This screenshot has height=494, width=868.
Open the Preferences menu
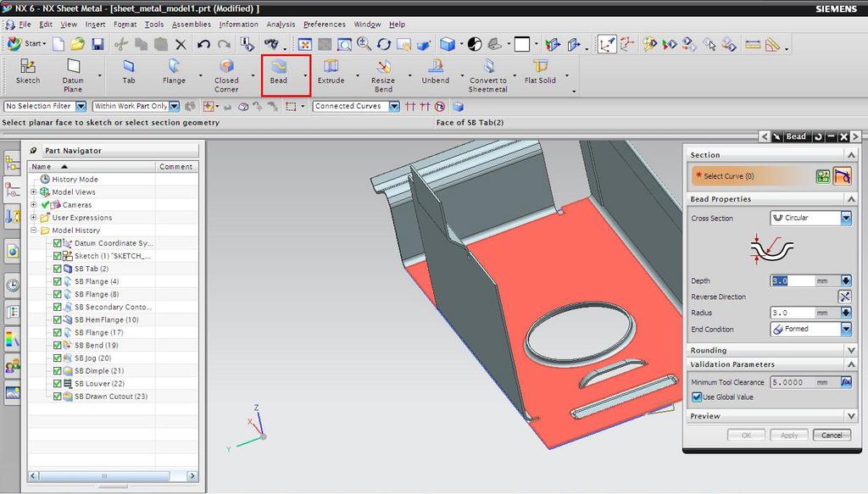coord(325,25)
